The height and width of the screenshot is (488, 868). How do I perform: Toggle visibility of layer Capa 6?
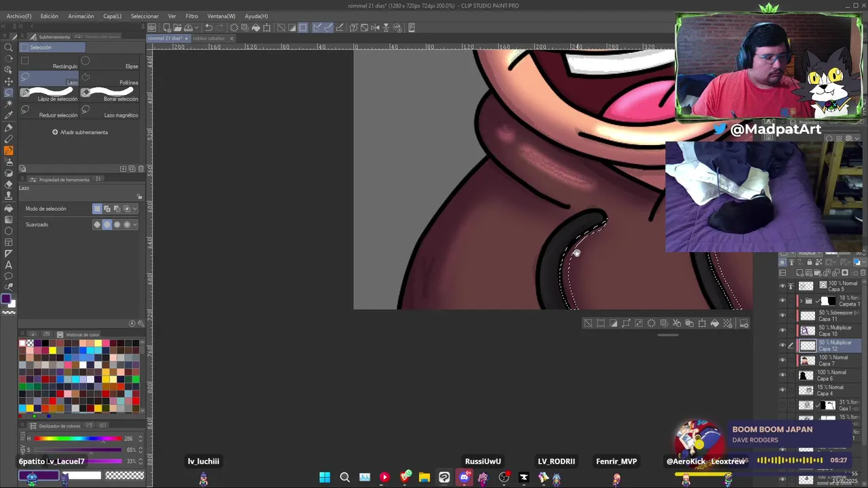(783, 375)
